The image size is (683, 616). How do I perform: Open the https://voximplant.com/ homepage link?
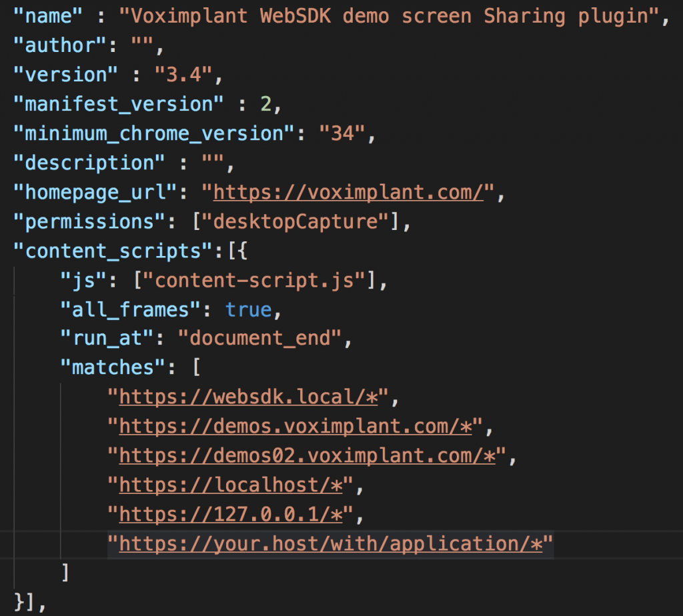[x=348, y=192]
